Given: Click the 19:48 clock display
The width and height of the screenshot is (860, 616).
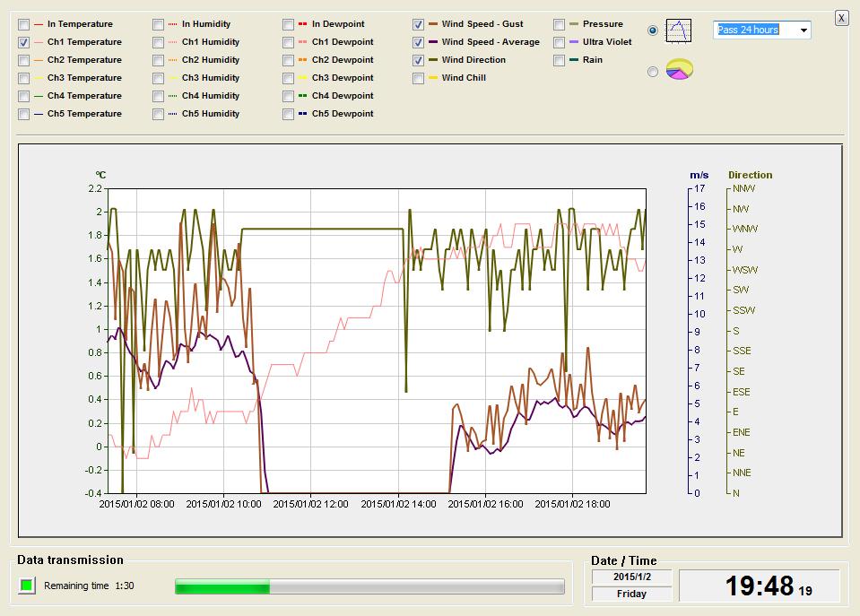Looking at the screenshot, I should point(759,586).
